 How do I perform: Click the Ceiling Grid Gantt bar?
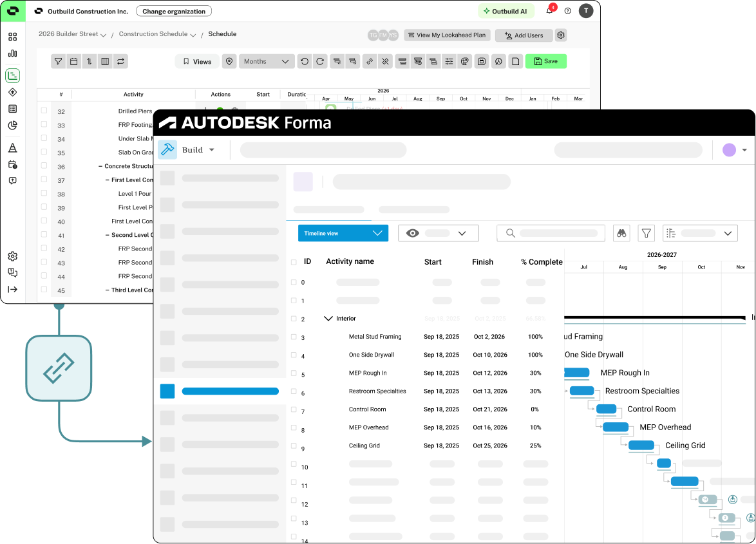point(641,446)
